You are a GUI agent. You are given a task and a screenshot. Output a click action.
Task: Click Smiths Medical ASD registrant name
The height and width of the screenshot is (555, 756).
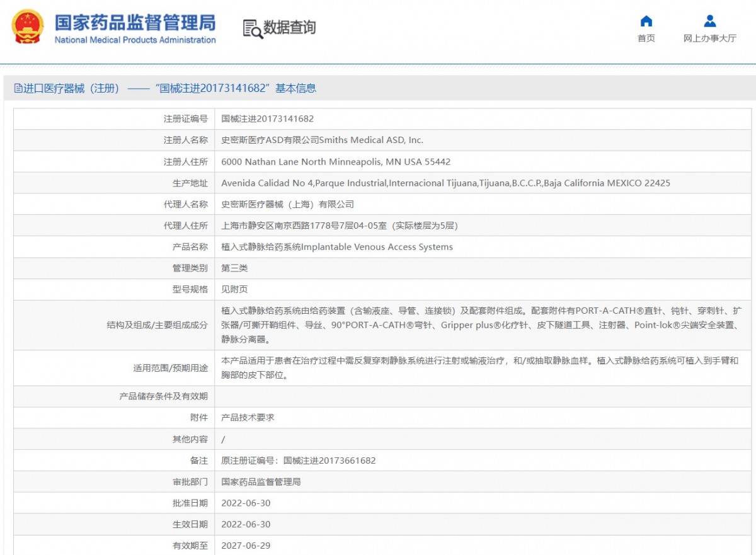pyautogui.click(x=322, y=140)
